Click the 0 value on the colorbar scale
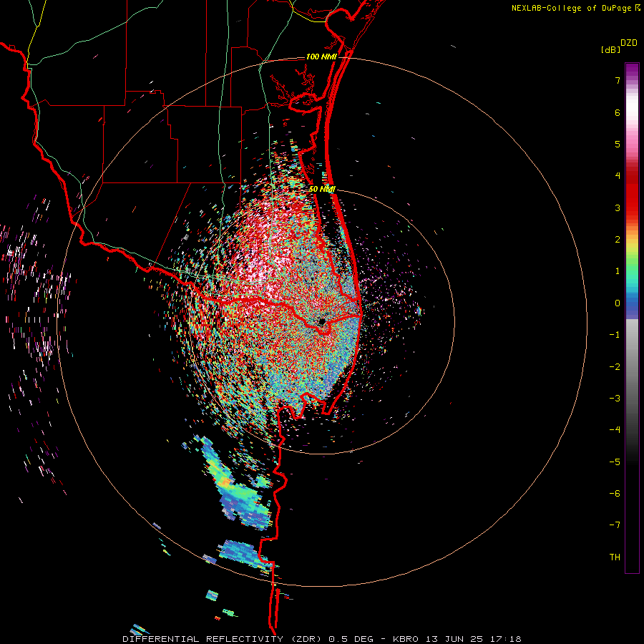 pyautogui.click(x=618, y=303)
